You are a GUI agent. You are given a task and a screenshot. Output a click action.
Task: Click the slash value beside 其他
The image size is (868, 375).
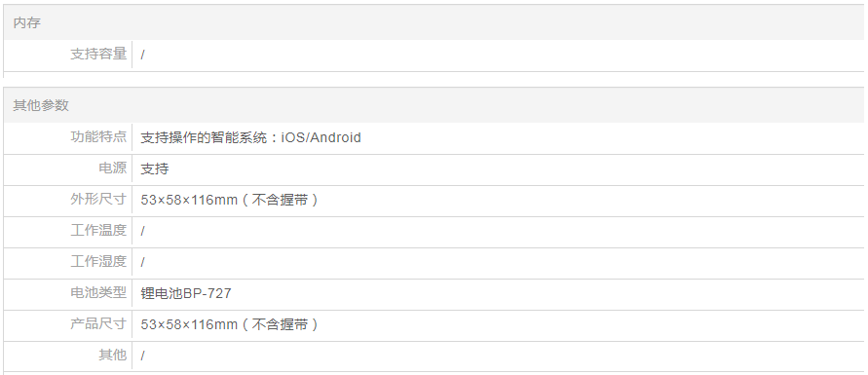(x=143, y=356)
